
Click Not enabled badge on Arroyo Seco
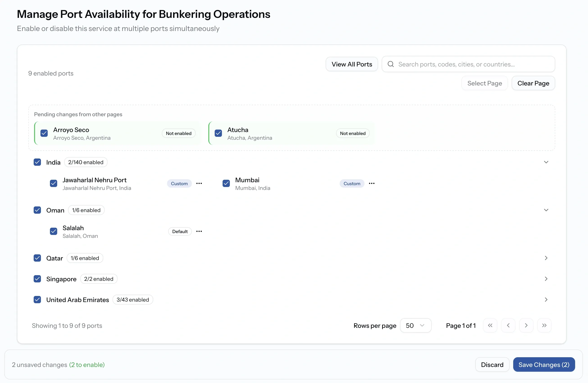tap(179, 133)
